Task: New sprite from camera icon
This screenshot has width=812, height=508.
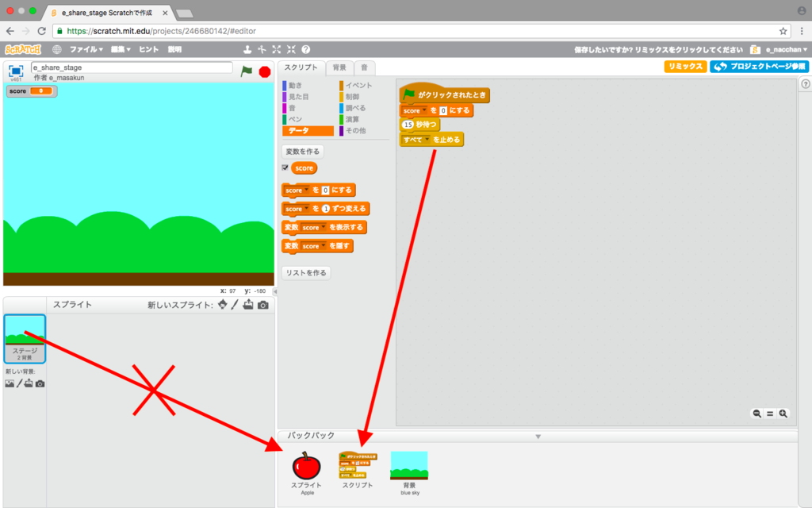Action: point(263,305)
